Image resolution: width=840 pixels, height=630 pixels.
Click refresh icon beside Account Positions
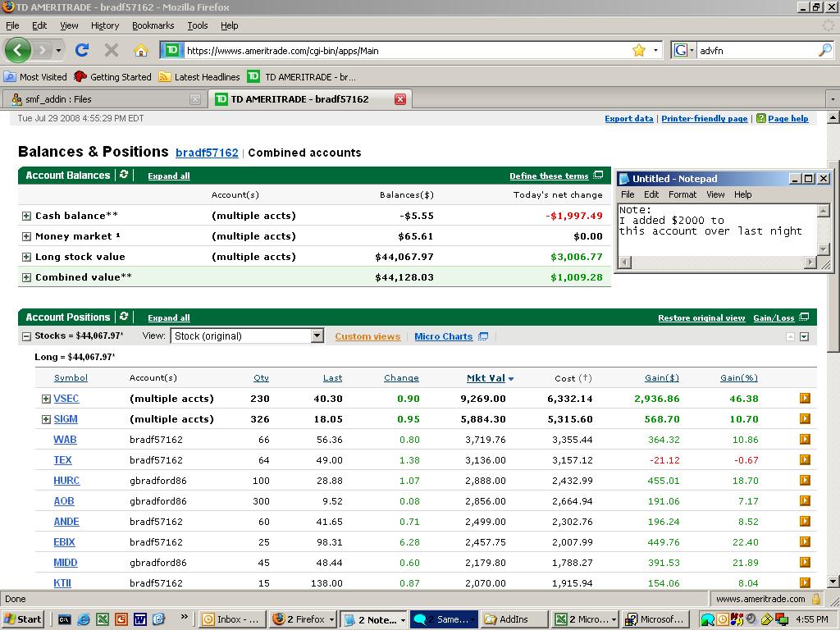(124, 317)
